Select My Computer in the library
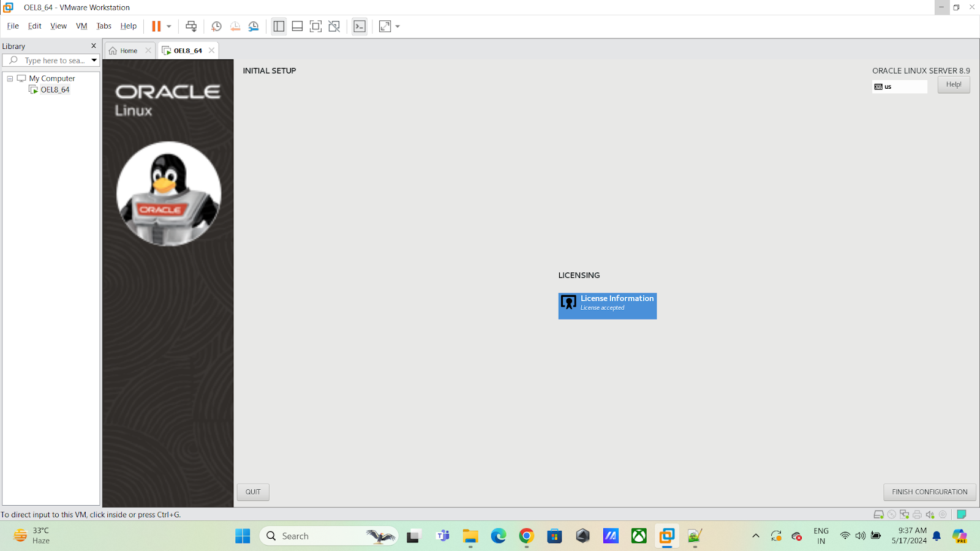This screenshot has width=980, height=551. click(52, 78)
